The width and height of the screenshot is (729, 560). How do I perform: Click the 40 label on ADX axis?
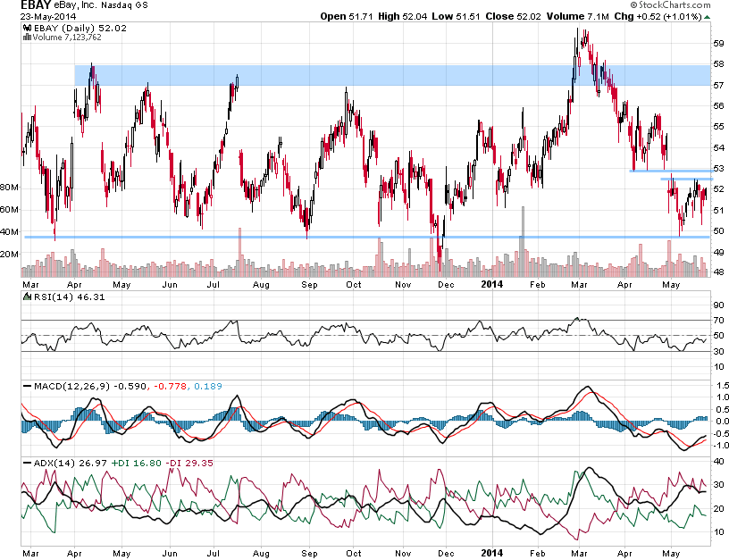tap(719, 462)
